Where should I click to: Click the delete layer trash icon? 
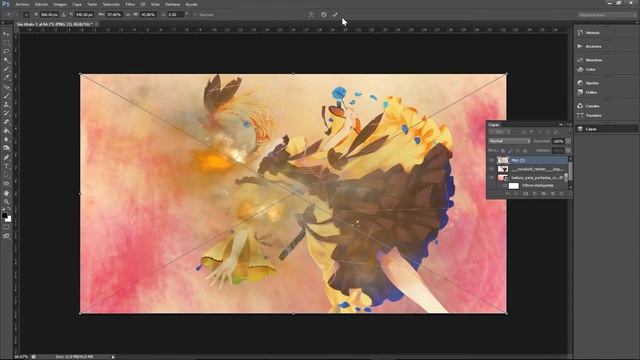click(x=561, y=193)
